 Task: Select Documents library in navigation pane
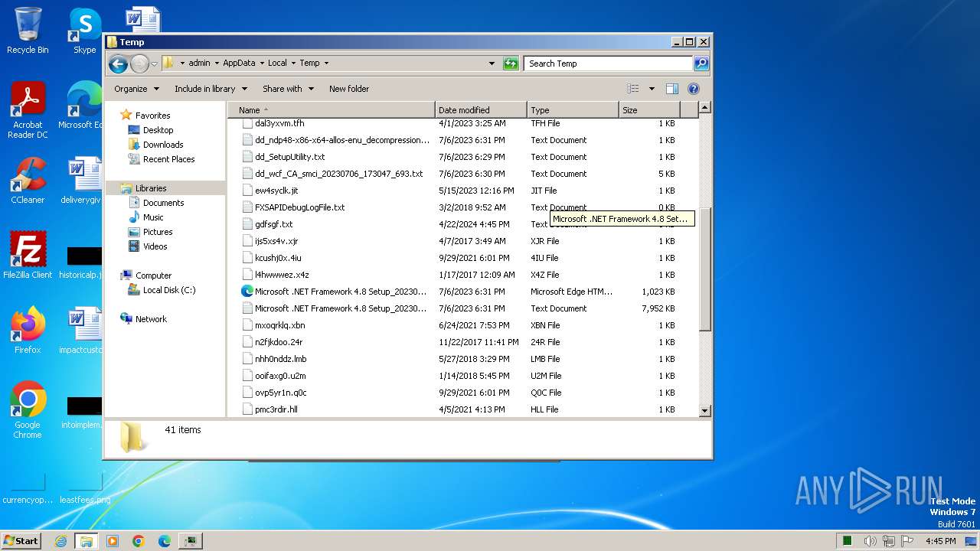point(163,203)
